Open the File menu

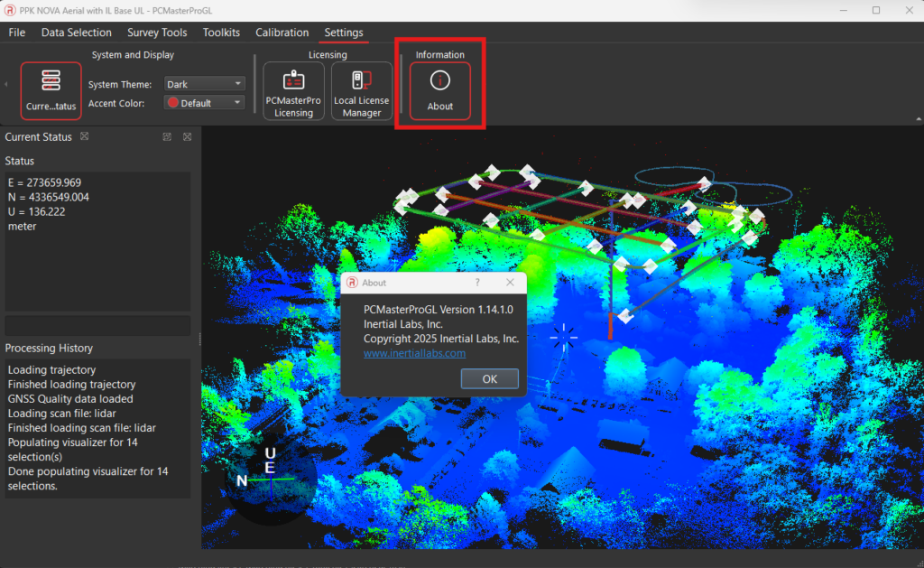point(17,33)
